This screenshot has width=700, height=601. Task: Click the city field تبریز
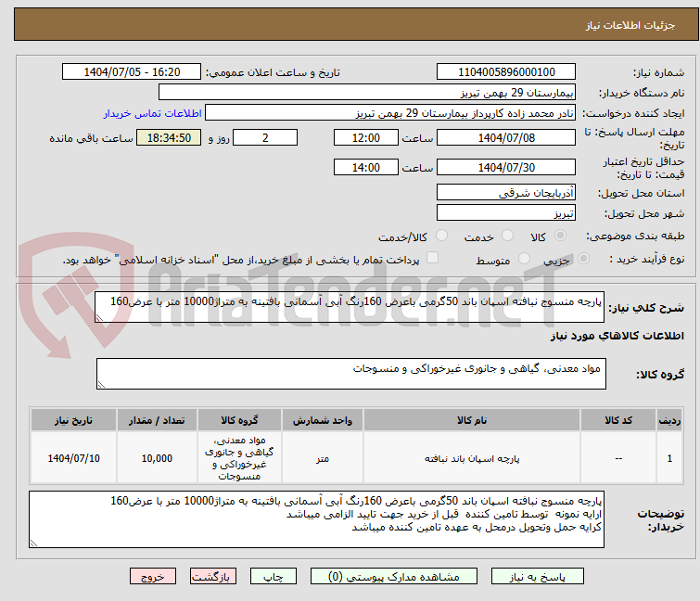506,213
